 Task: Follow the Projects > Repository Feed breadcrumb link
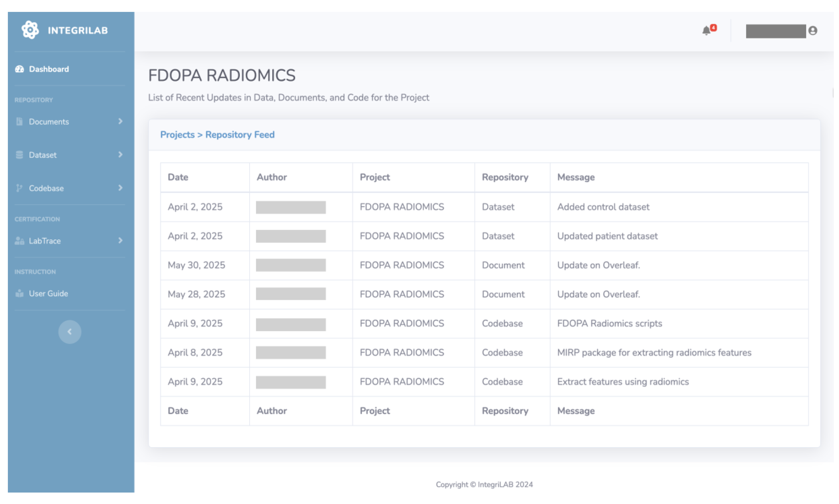pyautogui.click(x=217, y=135)
